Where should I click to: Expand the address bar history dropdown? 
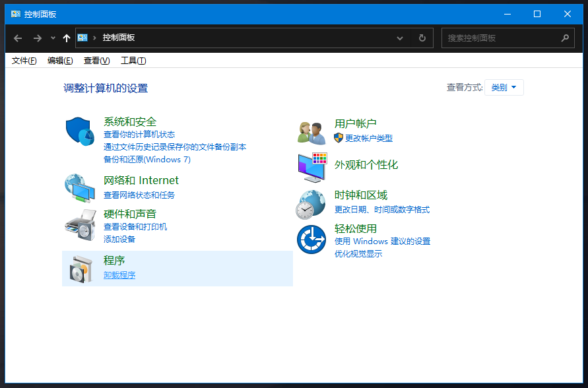tap(400, 38)
